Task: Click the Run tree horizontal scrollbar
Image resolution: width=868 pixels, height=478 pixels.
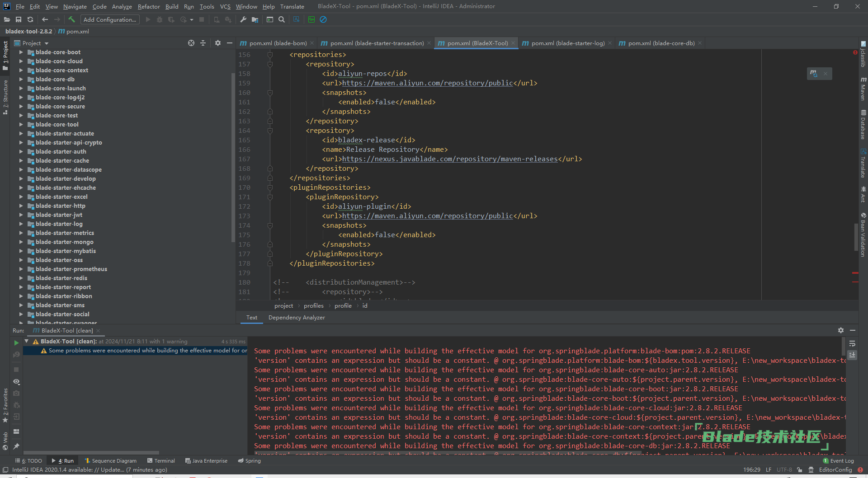Action: (x=91, y=452)
